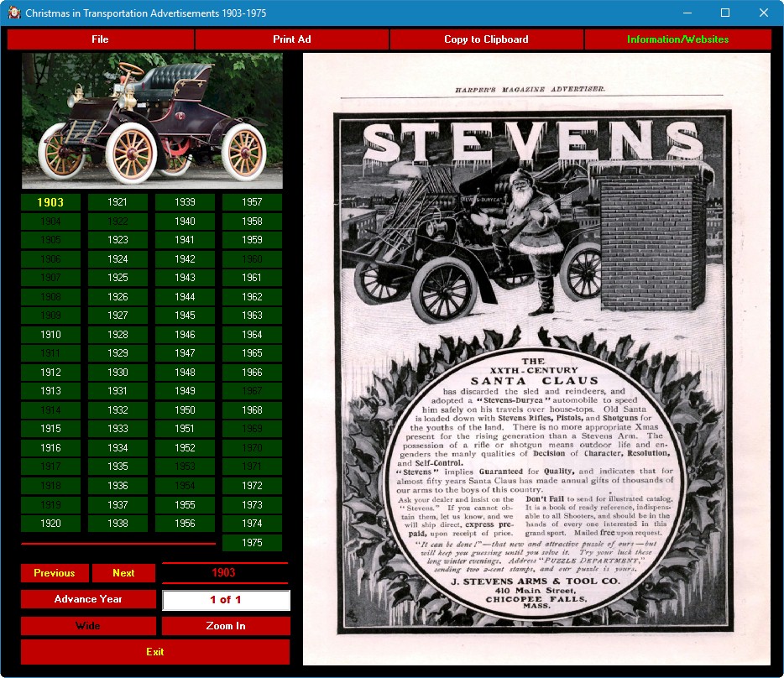Go to Previous ad
784x678 pixels.
click(x=55, y=573)
